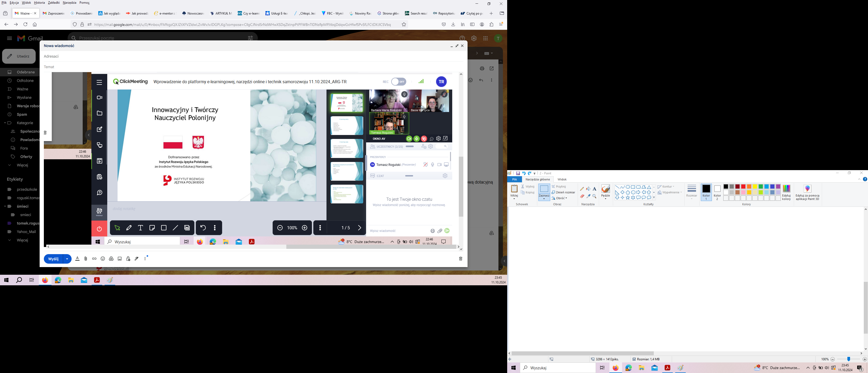Click the insert photo icon
Image resolution: width=868 pixels, height=373 pixels.
pyautogui.click(x=120, y=258)
